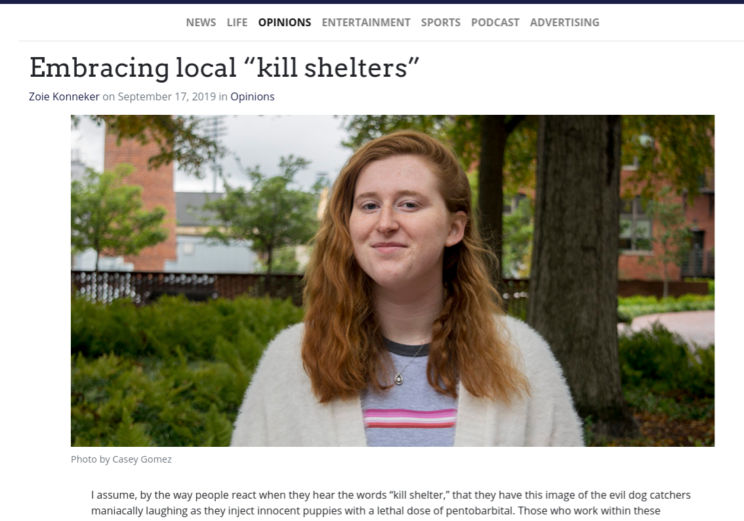Click the line beginning "maniacally laughing"
744x521 pixels.
375,511
